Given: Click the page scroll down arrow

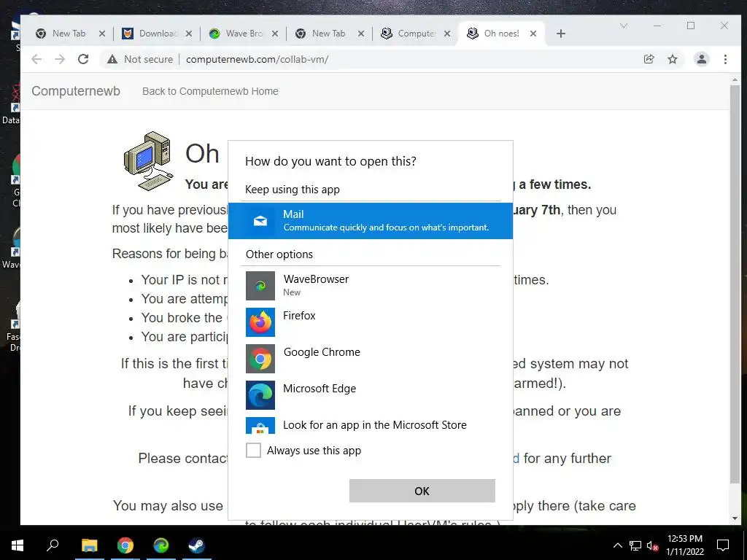Looking at the screenshot, I should pos(735,518).
